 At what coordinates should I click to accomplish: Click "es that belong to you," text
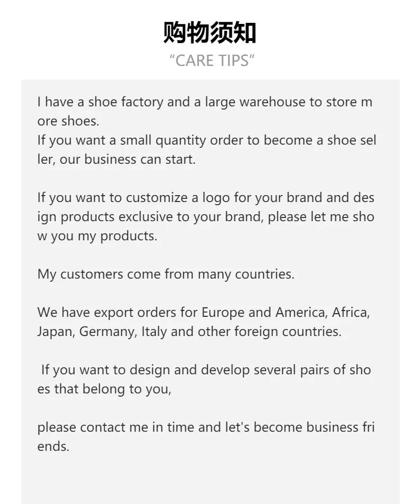tap(104, 389)
